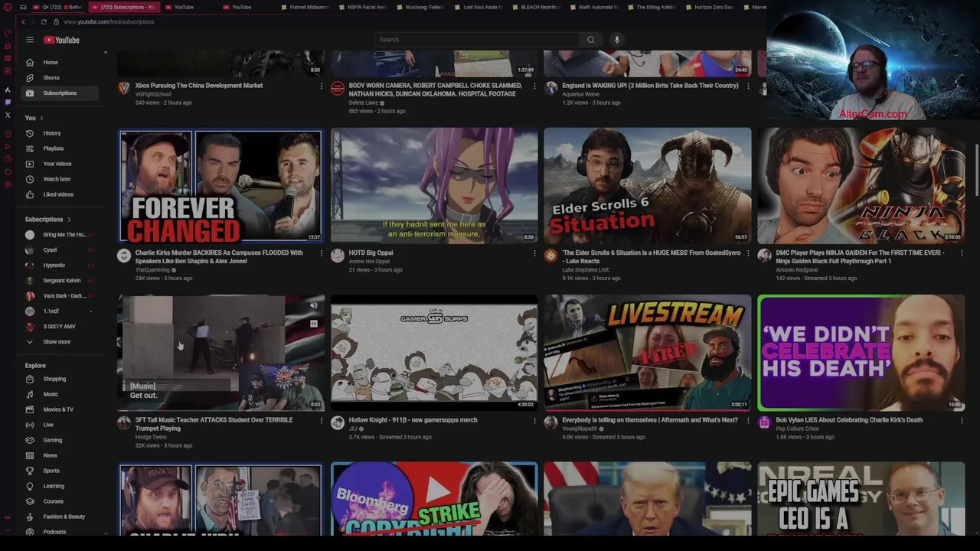The width and height of the screenshot is (980, 551).
Task: Select Subscriptions in the sidebar
Action: pos(60,93)
